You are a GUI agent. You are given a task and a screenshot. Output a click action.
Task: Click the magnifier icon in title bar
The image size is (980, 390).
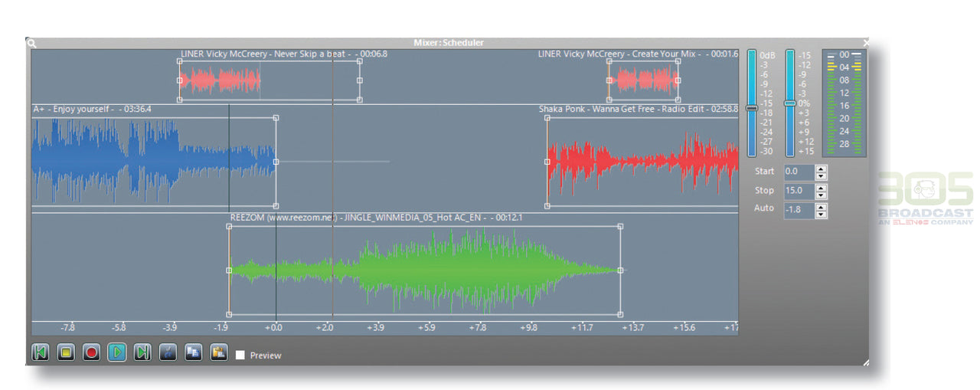coord(31,44)
